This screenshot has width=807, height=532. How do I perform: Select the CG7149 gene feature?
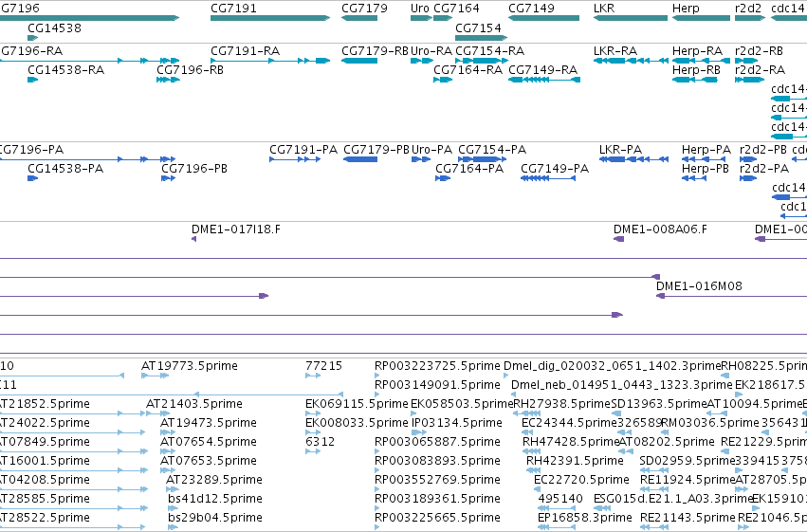point(543,18)
